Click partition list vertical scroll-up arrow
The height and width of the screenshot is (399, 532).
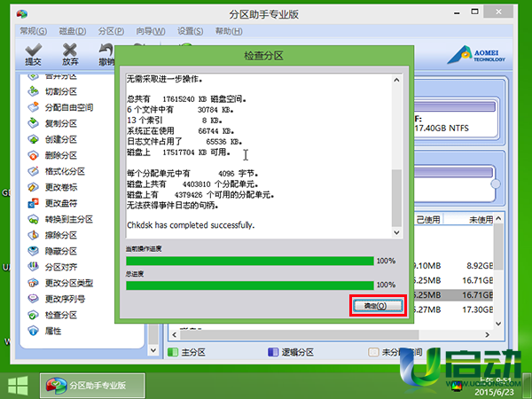tap(498, 218)
